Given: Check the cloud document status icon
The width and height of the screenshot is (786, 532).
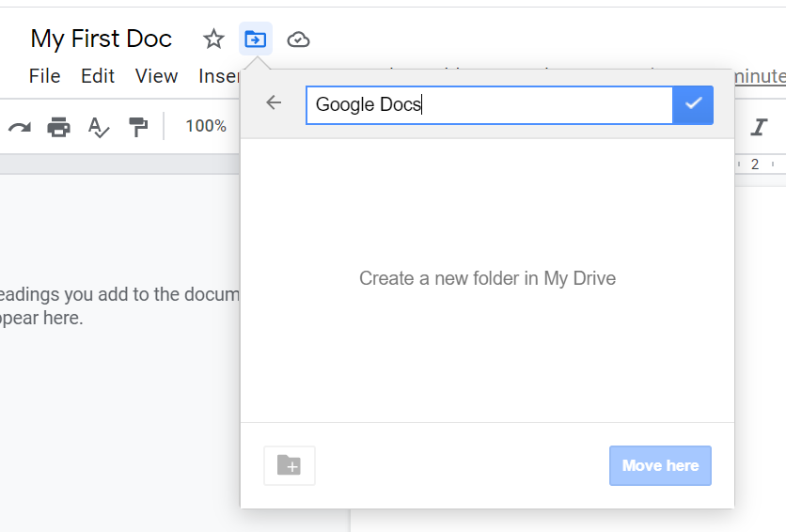Looking at the screenshot, I should pyautogui.click(x=298, y=39).
